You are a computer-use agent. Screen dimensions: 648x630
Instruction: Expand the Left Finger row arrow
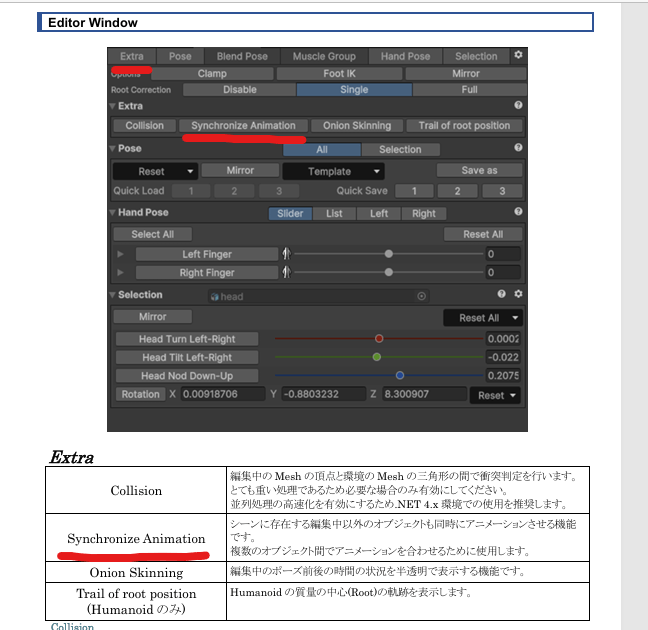(120, 254)
